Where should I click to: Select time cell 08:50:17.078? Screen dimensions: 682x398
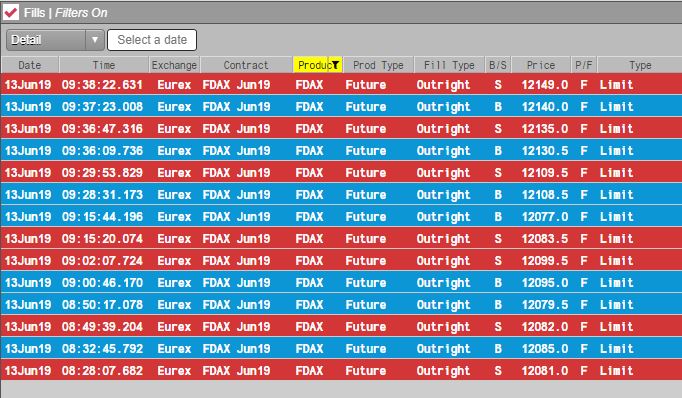(x=102, y=304)
